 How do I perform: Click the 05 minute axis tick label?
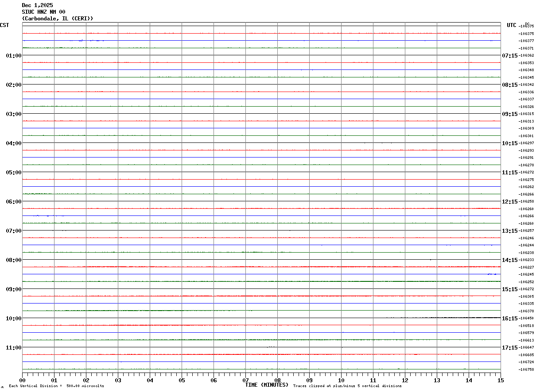coord(182,380)
